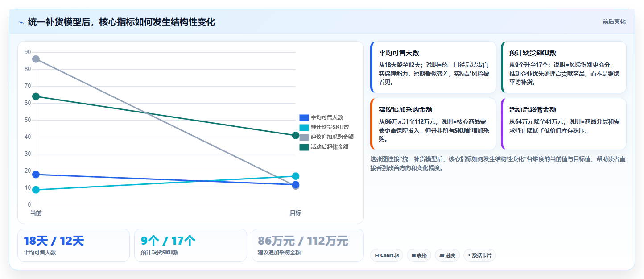Screen dimensions: 644x279
Task: Click the 活动后超储金额 data point at 目标
Action: (x=295, y=135)
